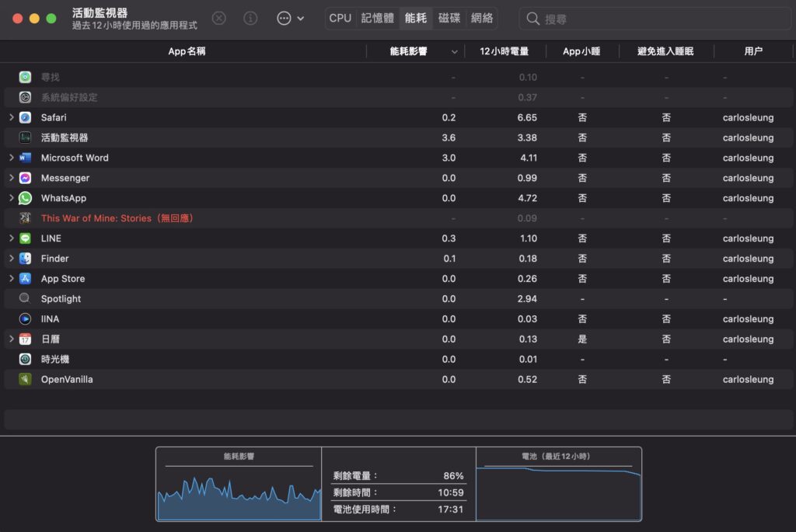Click the IINA player icon in list
Screen dimensions: 796x532
point(25,319)
